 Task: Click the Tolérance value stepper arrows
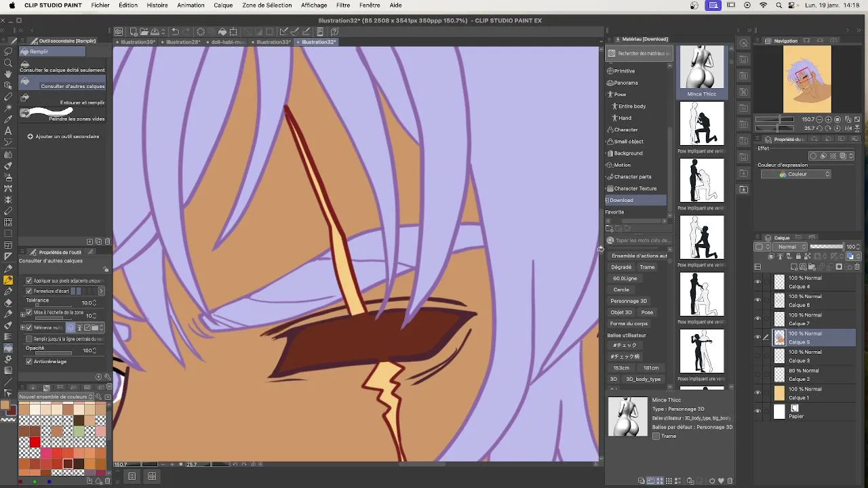click(95, 302)
